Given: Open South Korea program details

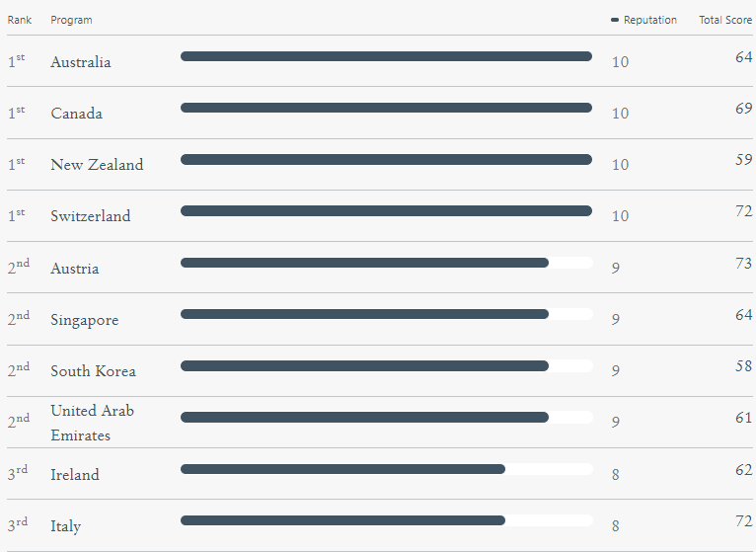Looking at the screenshot, I should [93, 371].
